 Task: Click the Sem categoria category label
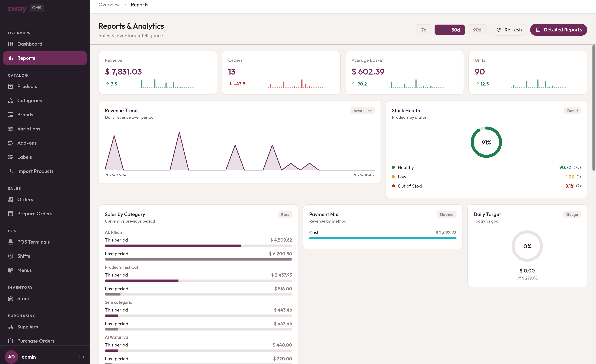tap(118, 302)
